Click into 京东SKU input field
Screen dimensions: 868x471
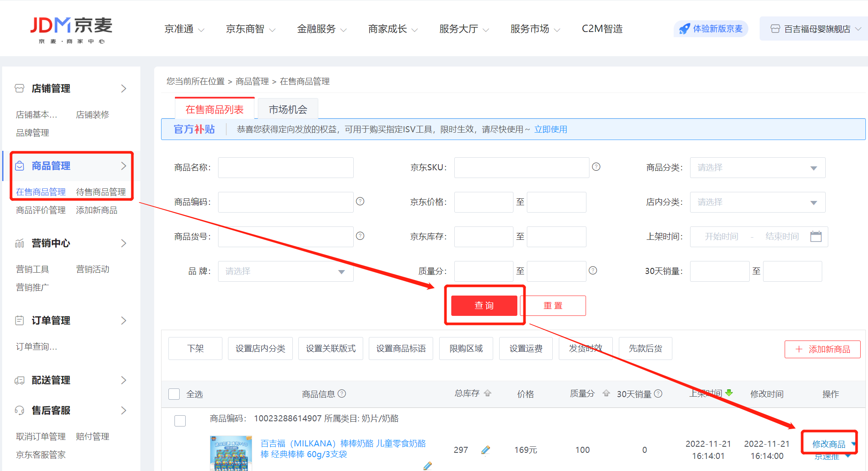[x=522, y=168]
